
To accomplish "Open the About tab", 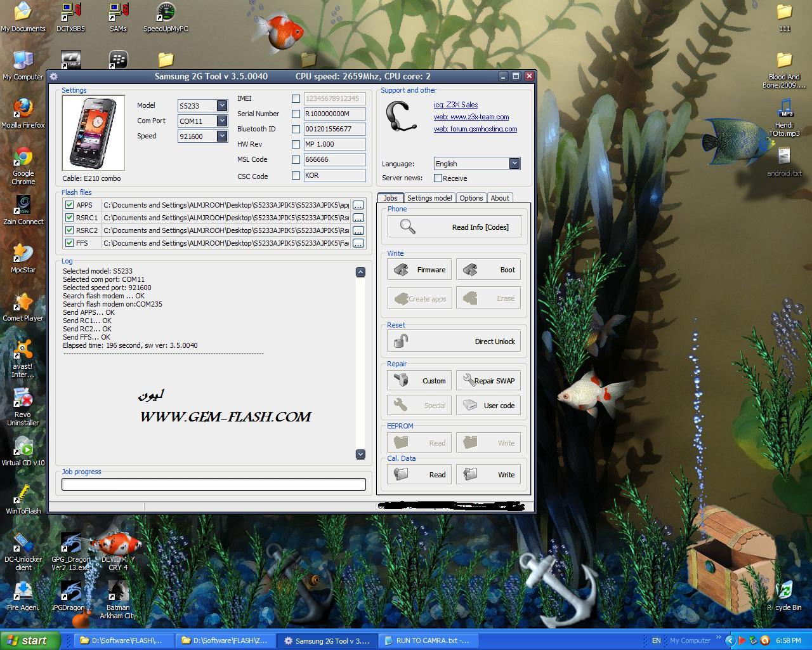I will coord(500,198).
